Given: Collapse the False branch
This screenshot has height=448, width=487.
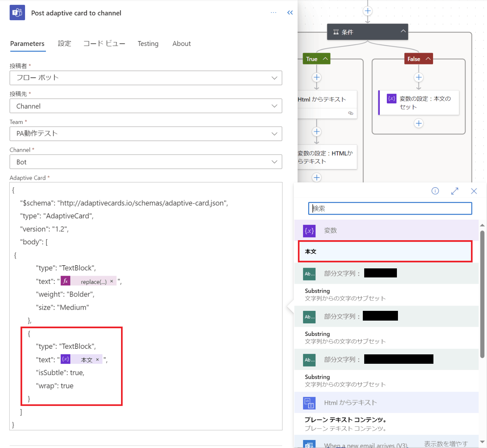Looking at the screenshot, I should (x=428, y=59).
